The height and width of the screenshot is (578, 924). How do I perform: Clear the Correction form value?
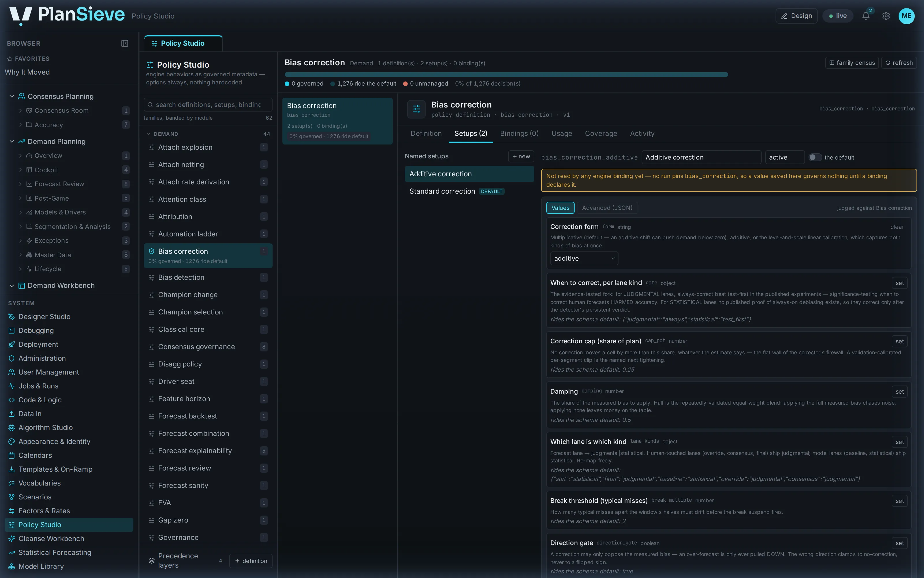897,227
